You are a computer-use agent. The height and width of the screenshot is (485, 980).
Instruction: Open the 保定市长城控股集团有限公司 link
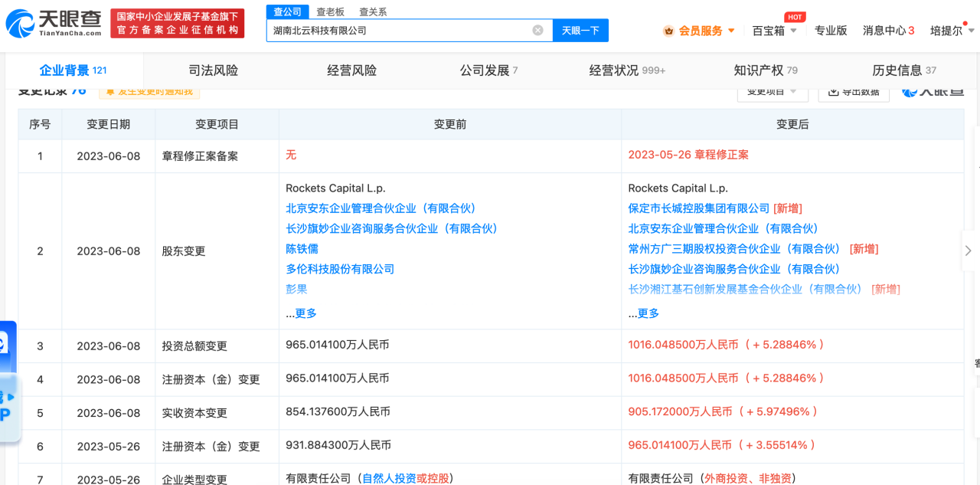click(x=699, y=208)
